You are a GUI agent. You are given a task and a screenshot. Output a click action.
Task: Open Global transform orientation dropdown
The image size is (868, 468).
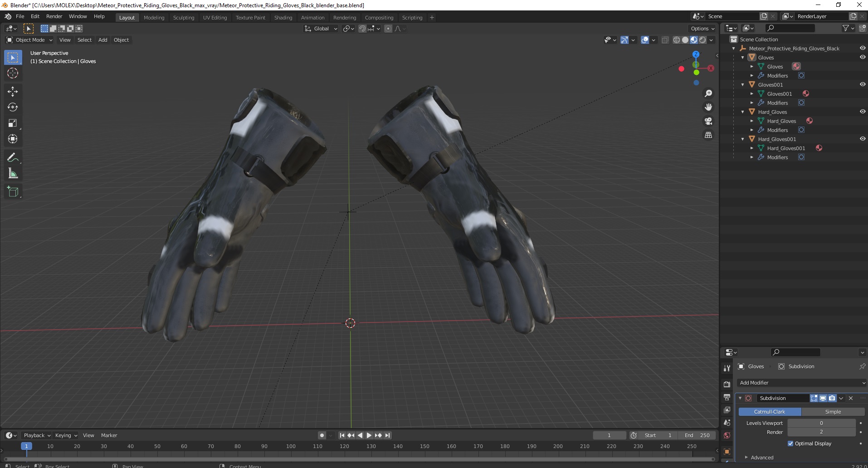tap(321, 29)
